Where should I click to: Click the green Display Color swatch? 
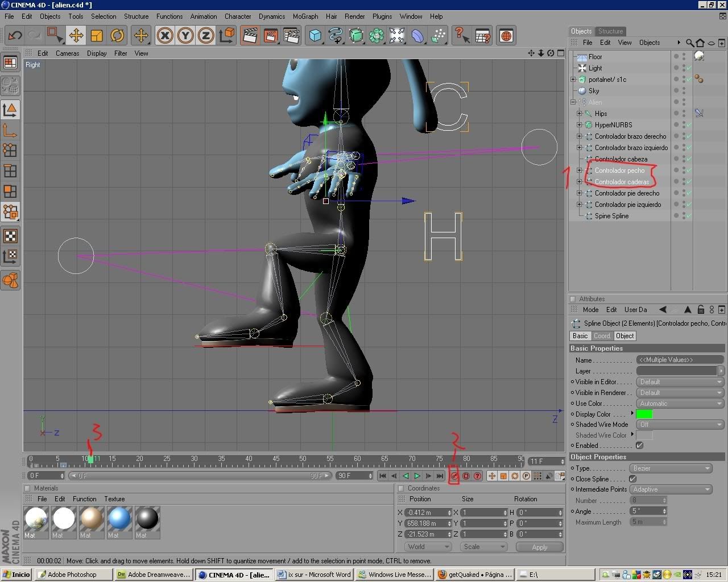tap(644, 414)
